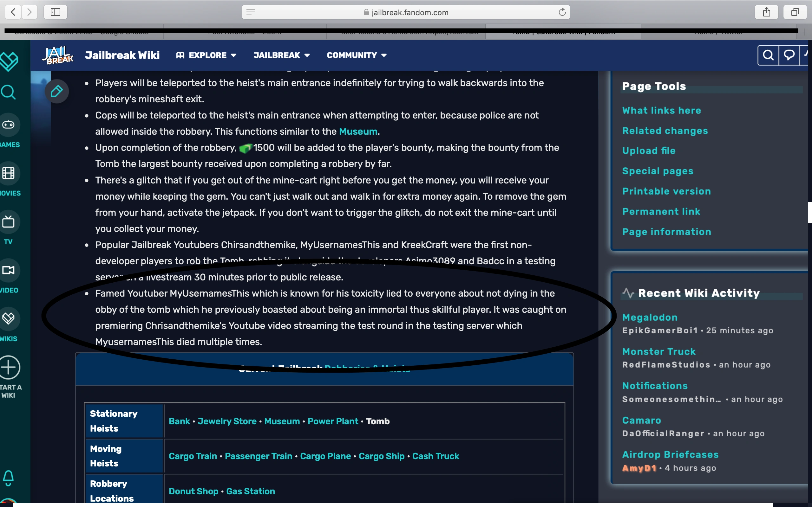This screenshot has width=812, height=507.
Task: Expand the Explore dropdown menu
Action: 206,55
